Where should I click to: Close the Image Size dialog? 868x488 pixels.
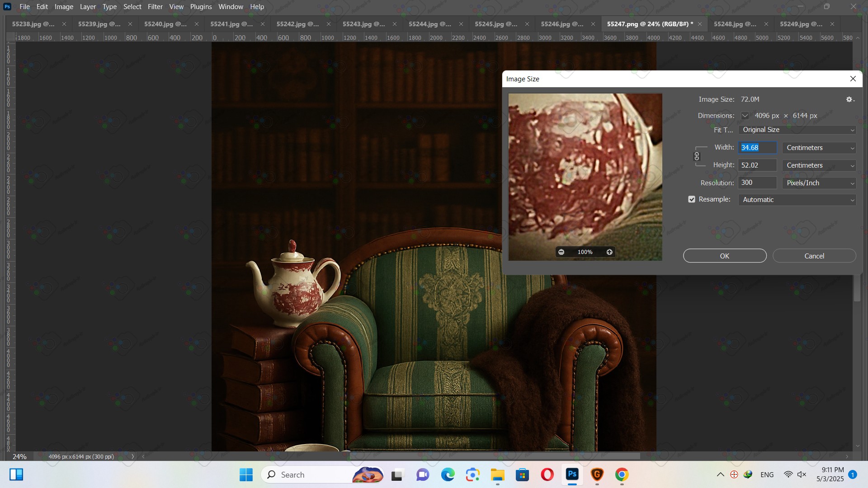tap(853, 79)
